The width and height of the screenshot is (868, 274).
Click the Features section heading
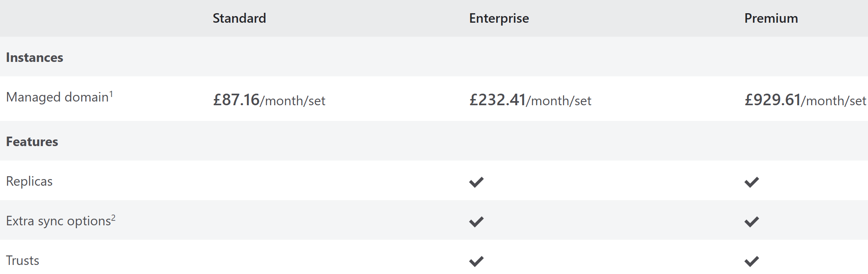32,142
